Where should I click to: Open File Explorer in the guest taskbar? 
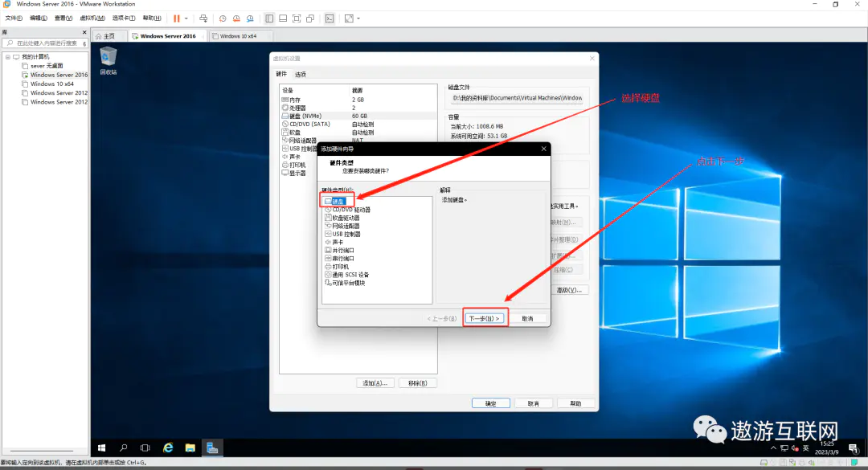pos(190,448)
